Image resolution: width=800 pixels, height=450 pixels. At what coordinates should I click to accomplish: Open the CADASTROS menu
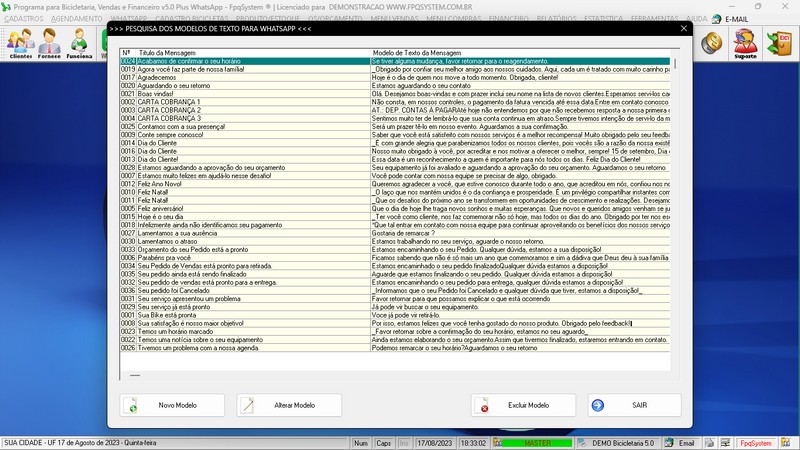click(x=24, y=19)
